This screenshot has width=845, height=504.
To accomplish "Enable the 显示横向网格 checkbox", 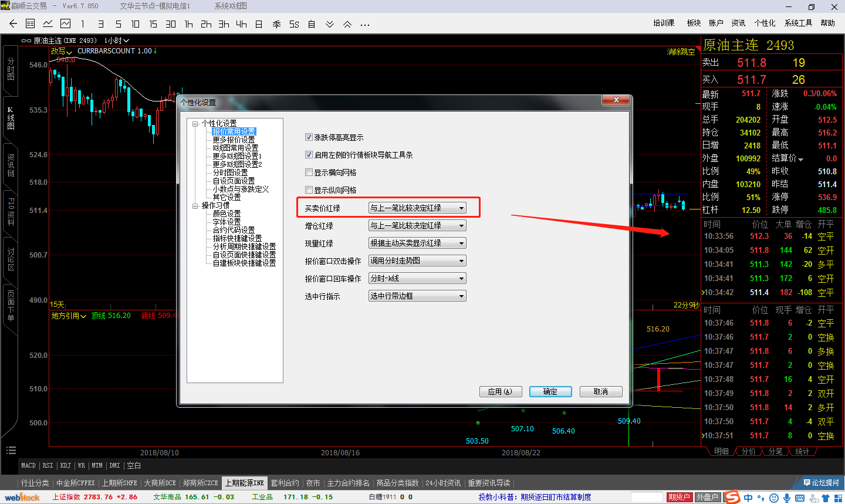I will point(309,172).
